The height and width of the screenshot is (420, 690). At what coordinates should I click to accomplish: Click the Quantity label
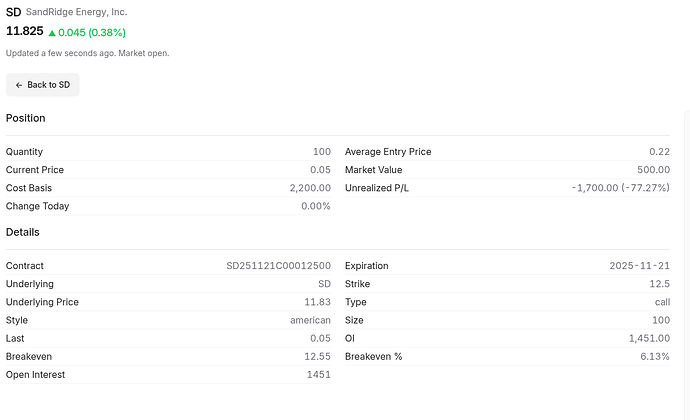coord(24,152)
